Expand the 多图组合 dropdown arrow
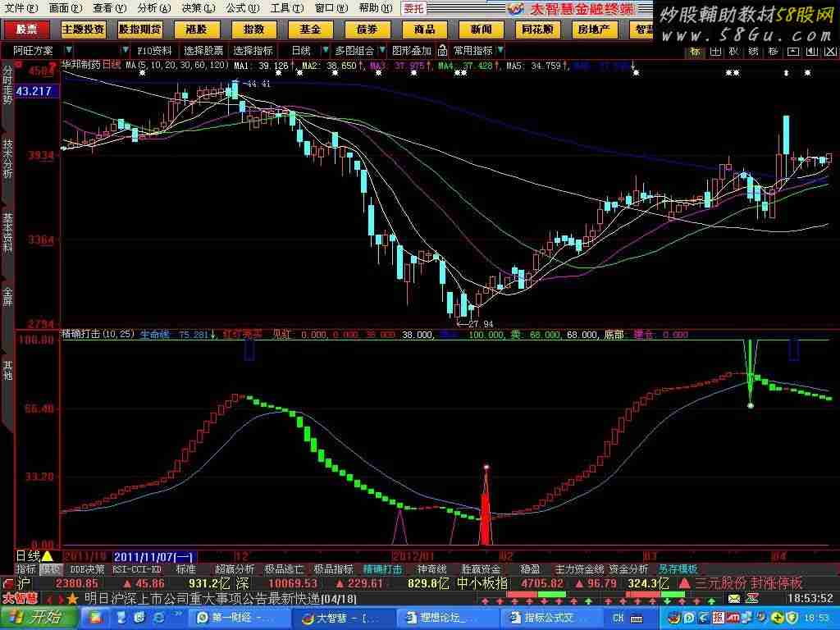840x630 pixels. tap(382, 50)
